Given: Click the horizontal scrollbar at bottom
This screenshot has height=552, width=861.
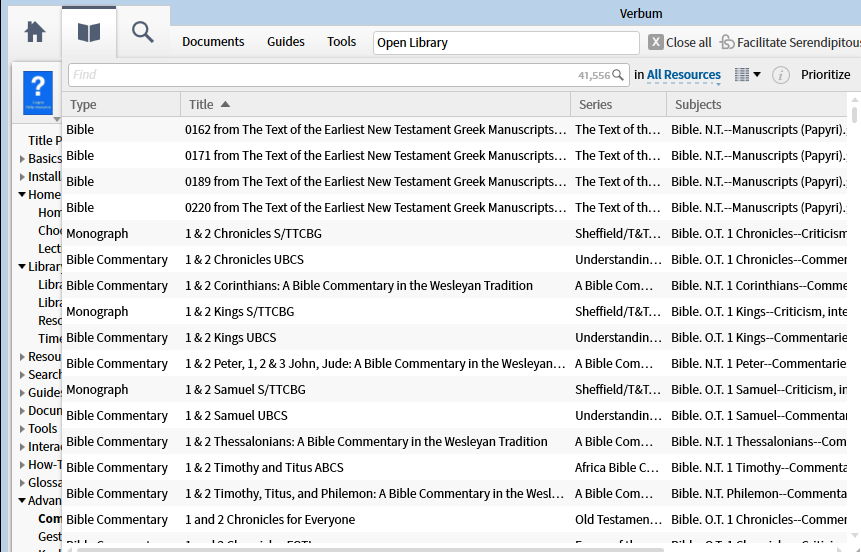Looking at the screenshot, I should click(371, 549).
